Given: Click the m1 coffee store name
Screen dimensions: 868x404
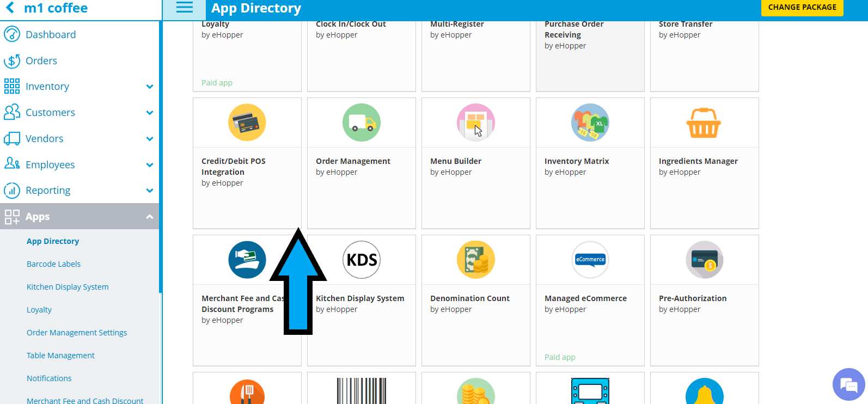Looking at the screenshot, I should tap(56, 8).
